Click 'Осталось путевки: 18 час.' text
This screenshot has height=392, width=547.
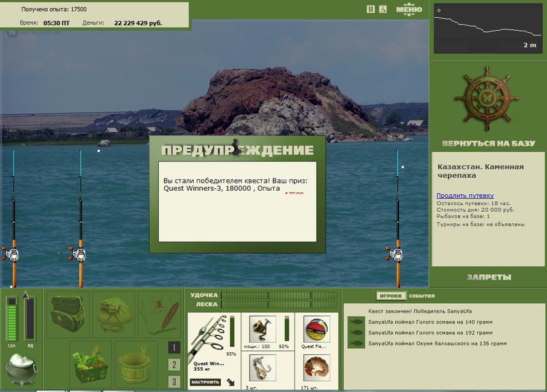pos(473,203)
